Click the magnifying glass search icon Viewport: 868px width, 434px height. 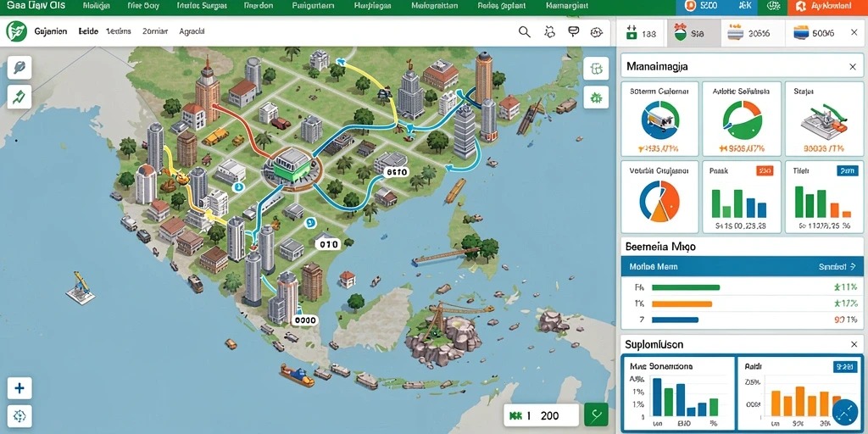coord(524,32)
